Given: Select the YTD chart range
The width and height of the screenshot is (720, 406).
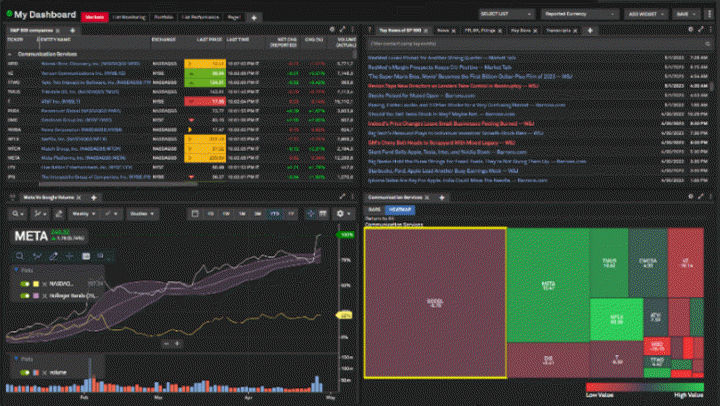Looking at the screenshot, I should (x=275, y=214).
